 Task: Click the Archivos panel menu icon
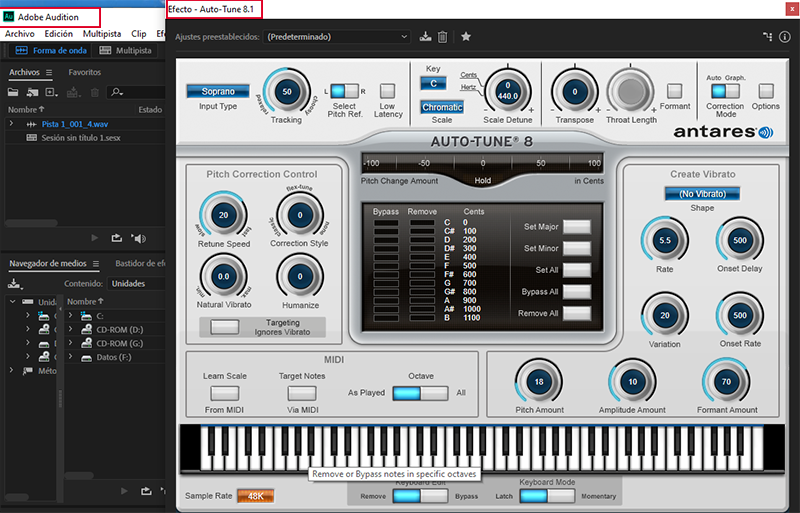pyautogui.click(x=49, y=72)
